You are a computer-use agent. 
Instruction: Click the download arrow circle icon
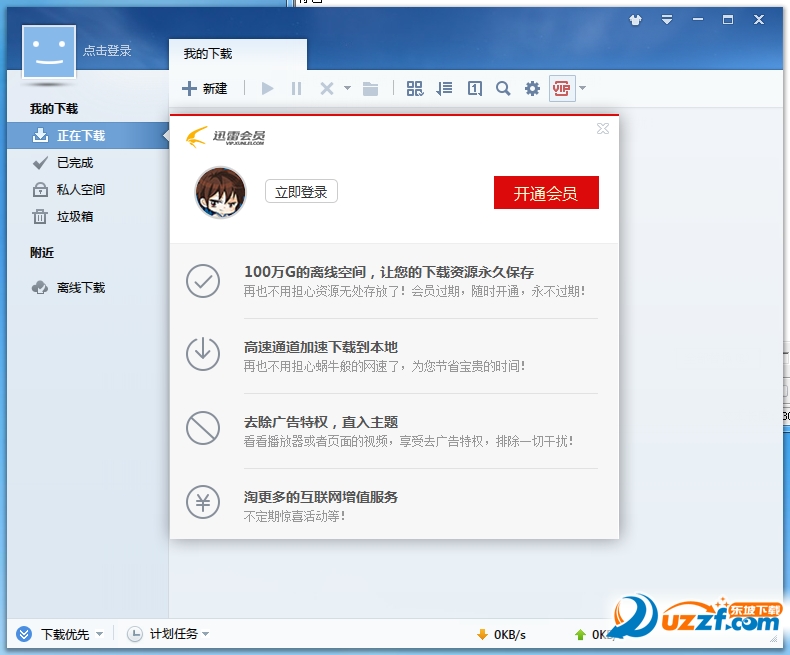[203, 354]
